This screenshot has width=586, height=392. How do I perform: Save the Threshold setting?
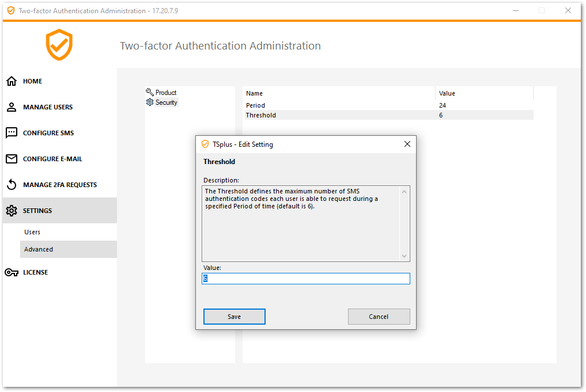[x=234, y=316]
